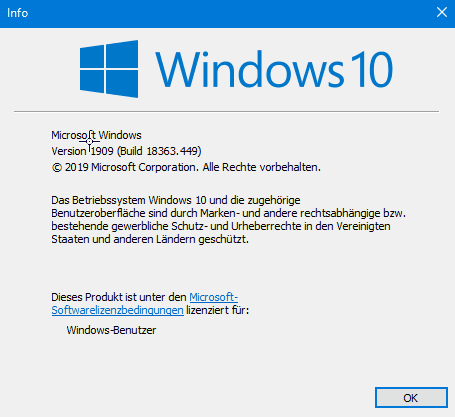Click the horizontal separator line below logo
The image size is (455, 417).
pos(227,111)
